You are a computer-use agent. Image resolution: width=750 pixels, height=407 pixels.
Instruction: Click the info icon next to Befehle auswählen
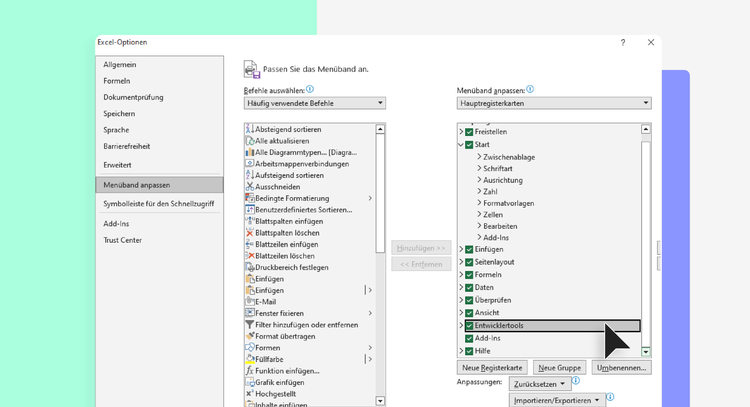point(310,89)
